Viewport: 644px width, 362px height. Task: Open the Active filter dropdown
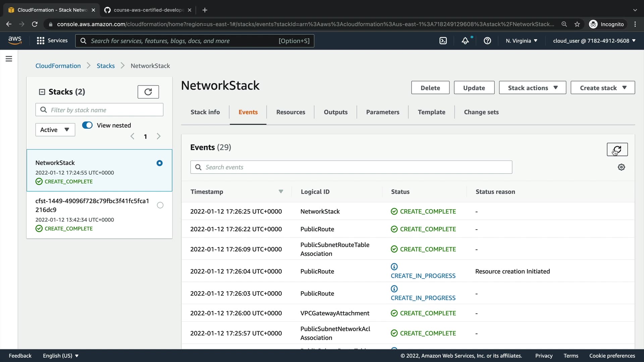click(x=55, y=130)
